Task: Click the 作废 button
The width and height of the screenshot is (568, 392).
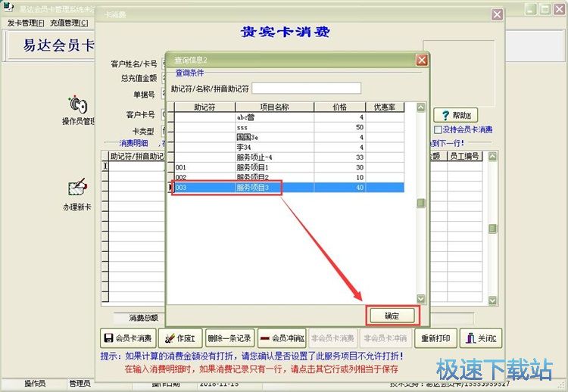Action: 180,338
